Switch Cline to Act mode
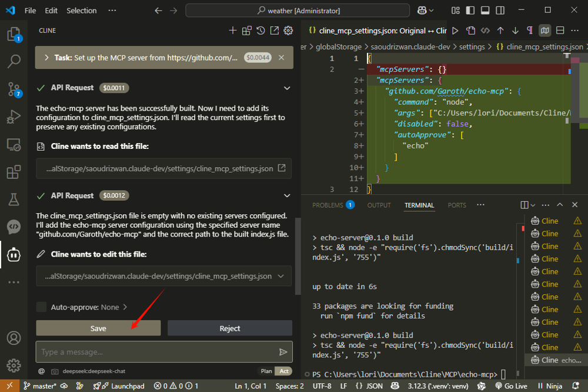The image size is (588, 392). [x=284, y=371]
